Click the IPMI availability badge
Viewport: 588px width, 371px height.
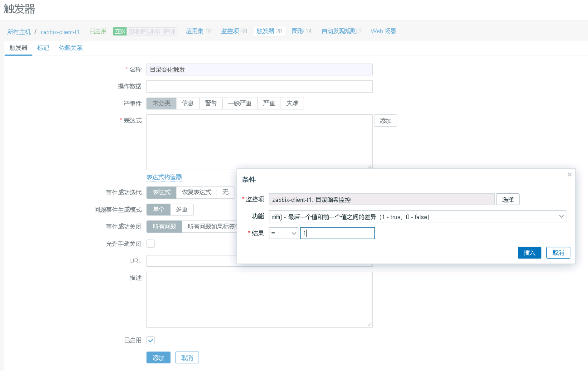169,31
